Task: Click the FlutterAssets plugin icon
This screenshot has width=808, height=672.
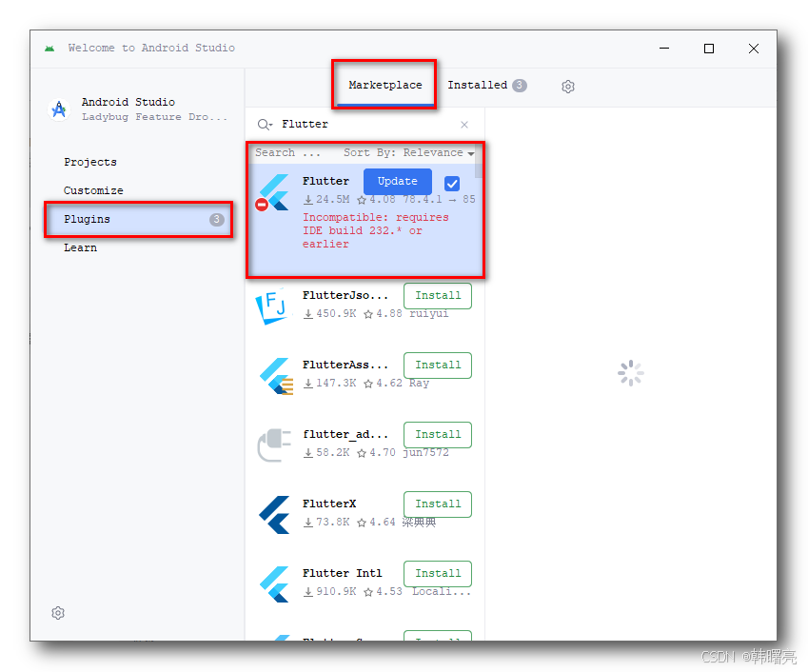Action: [276, 376]
